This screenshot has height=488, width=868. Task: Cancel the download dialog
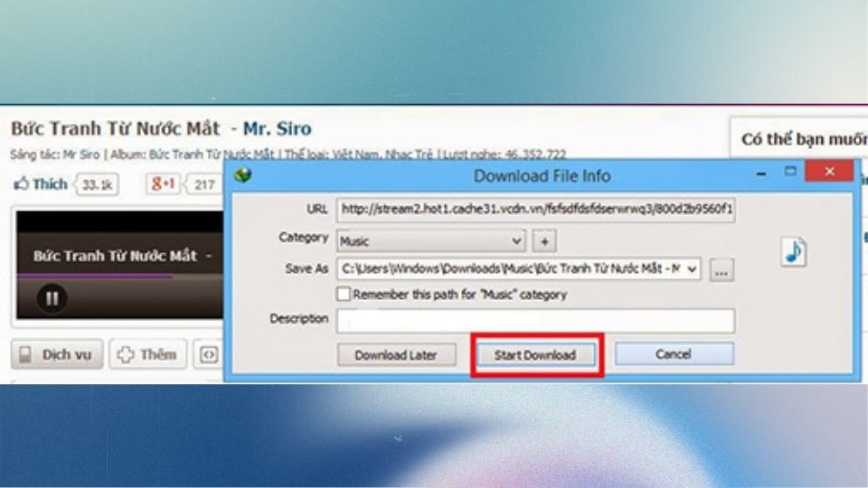pyautogui.click(x=674, y=354)
